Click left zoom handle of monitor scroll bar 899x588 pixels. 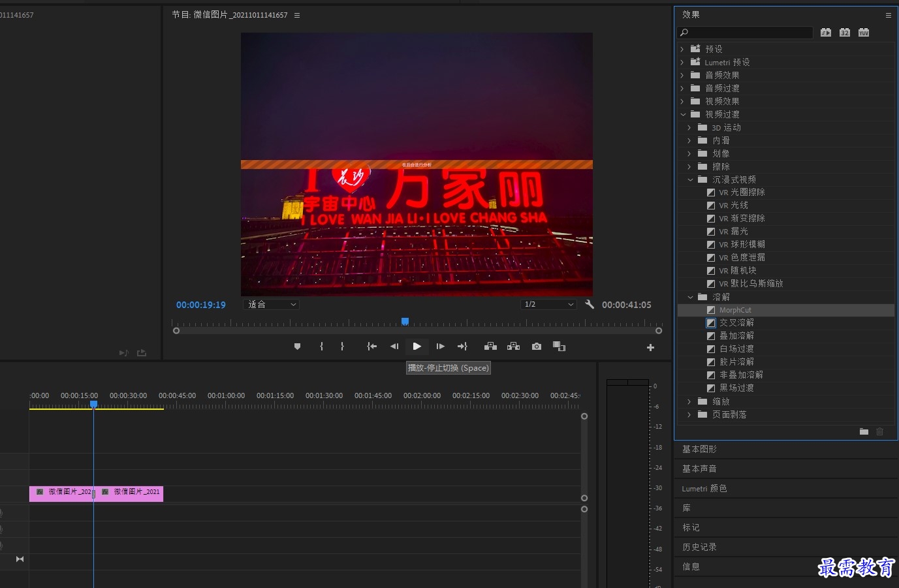coord(176,331)
